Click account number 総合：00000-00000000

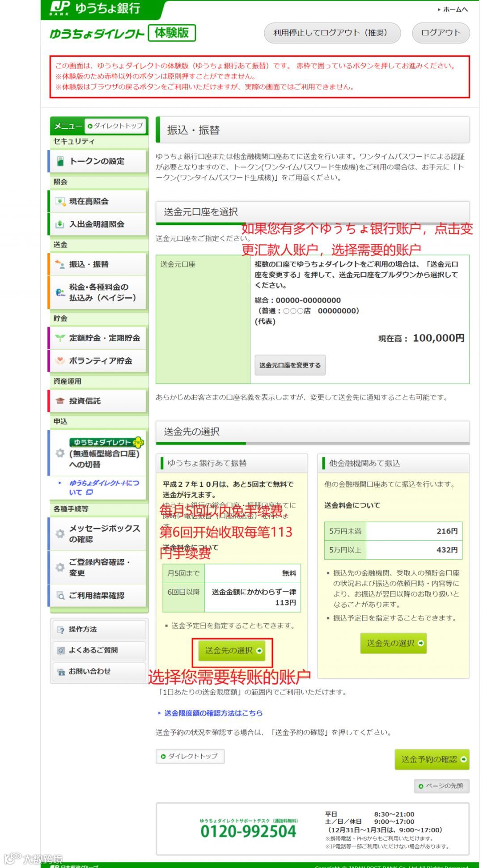point(298,300)
